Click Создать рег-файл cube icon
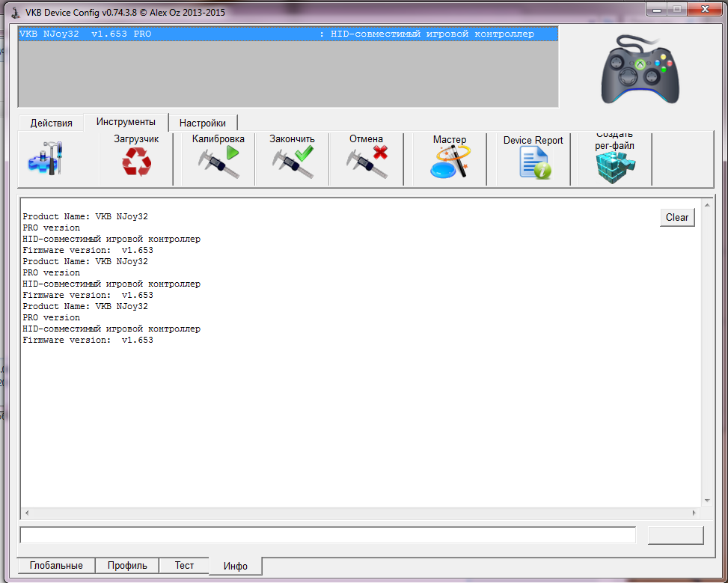This screenshot has width=728, height=583. 615,166
